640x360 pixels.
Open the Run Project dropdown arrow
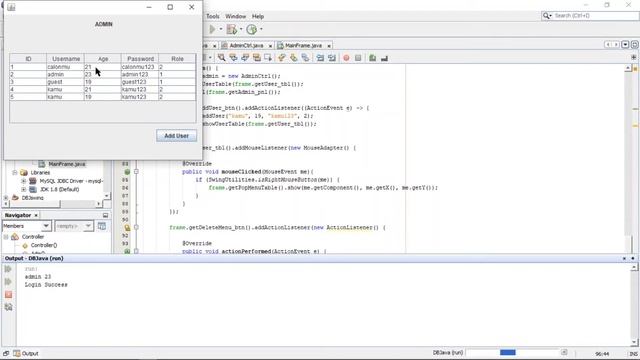221,29
